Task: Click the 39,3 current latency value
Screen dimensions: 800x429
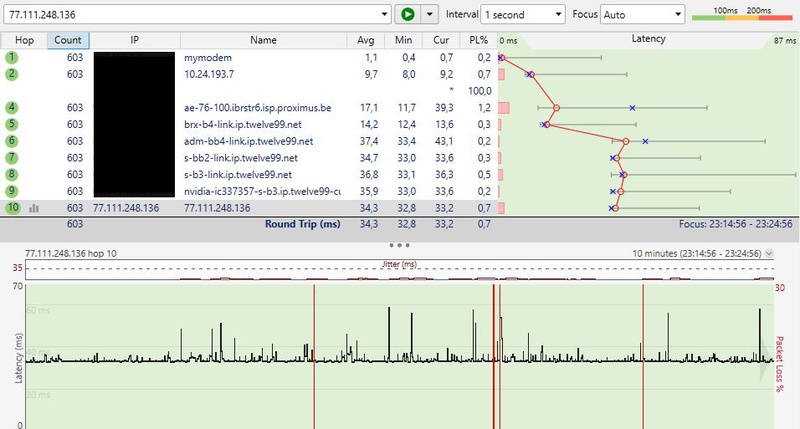Action: click(444, 108)
